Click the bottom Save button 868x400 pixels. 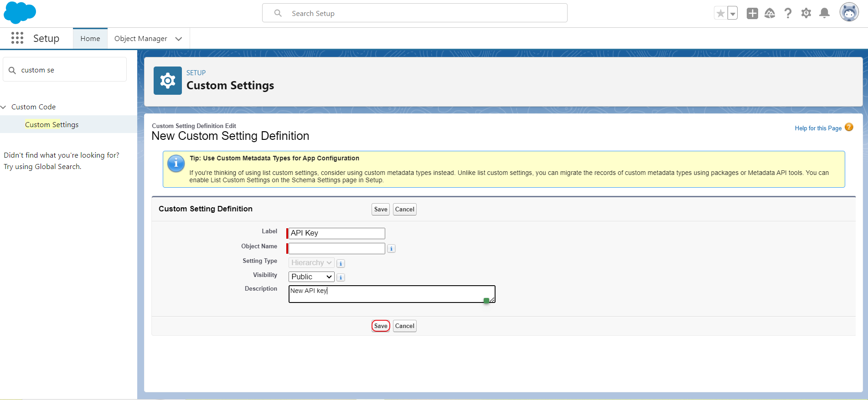[x=381, y=326]
